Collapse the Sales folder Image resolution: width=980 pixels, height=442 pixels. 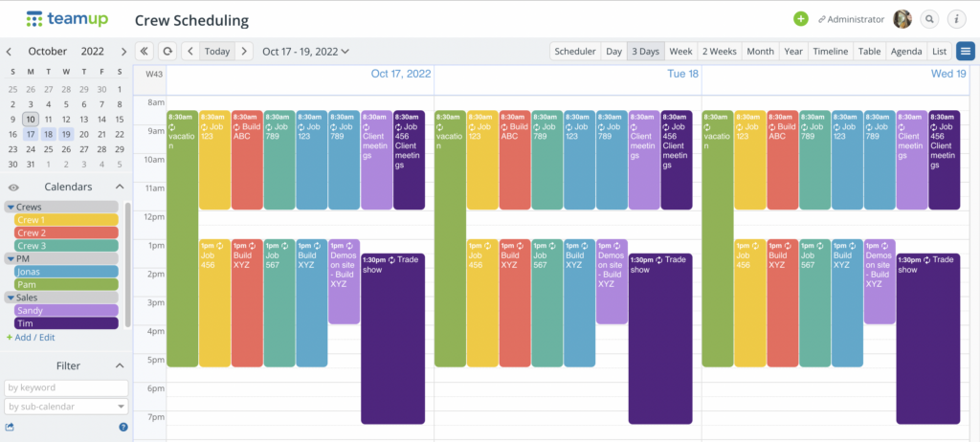[11, 298]
